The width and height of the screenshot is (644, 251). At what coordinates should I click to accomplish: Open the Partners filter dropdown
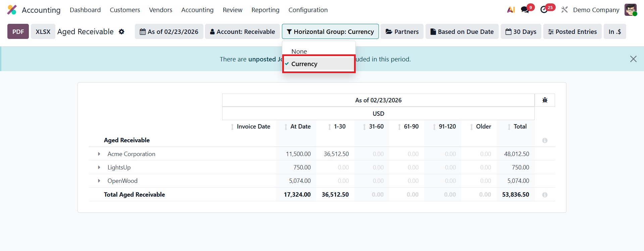tap(402, 32)
